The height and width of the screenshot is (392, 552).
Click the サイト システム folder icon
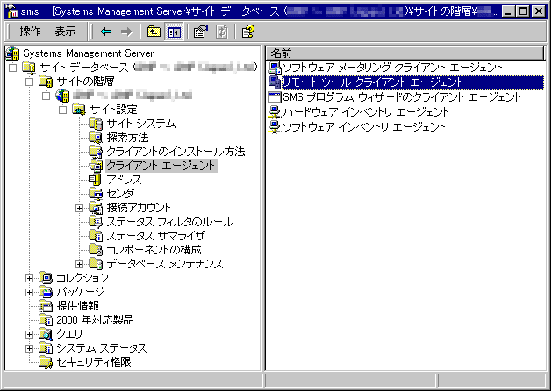pos(96,124)
